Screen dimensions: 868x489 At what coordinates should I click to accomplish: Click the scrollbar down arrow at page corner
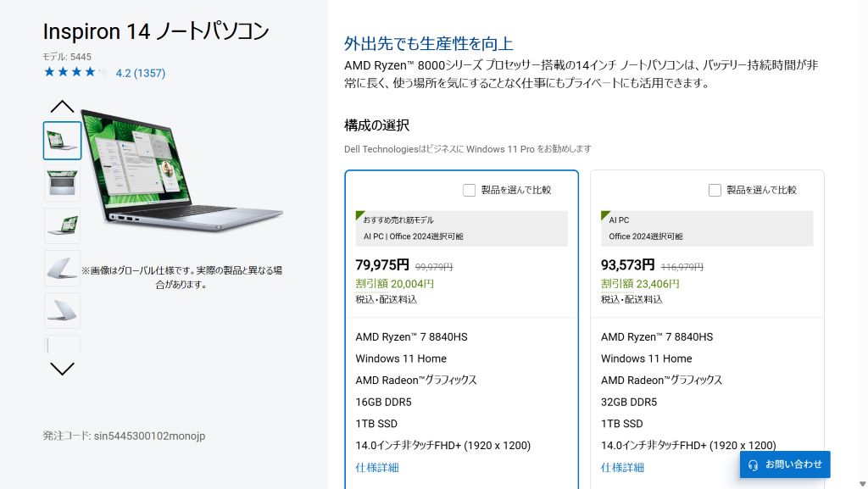click(862, 484)
